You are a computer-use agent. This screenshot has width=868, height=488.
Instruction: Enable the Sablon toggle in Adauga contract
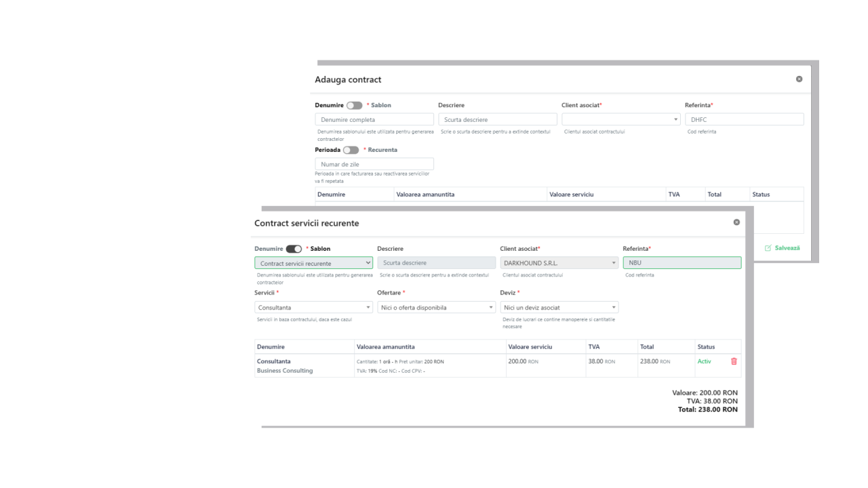(x=354, y=106)
